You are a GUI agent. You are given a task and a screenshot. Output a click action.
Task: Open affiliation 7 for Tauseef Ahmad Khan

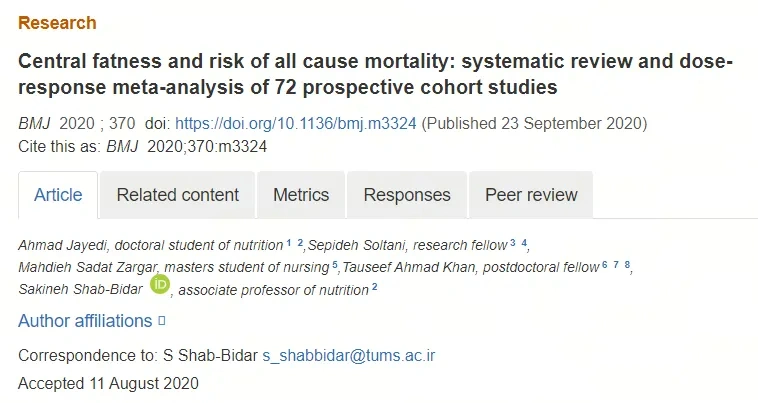point(616,265)
